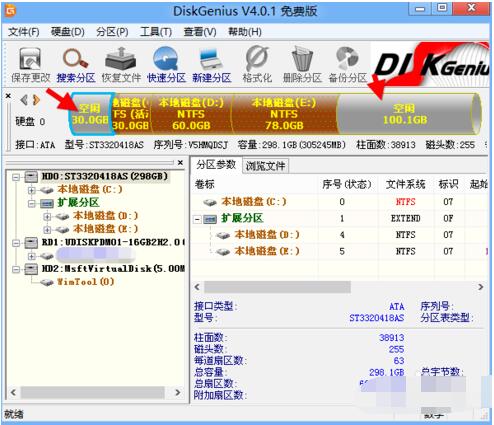
Task: Select the 本地磁盘(D:) 60.0GB partition block
Action: coord(191,114)
